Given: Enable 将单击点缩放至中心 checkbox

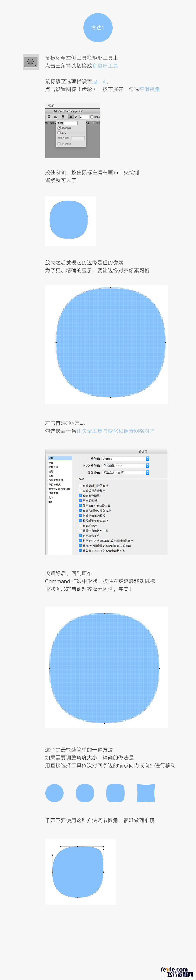Looking at the screenshot, I should click(80, 531).
